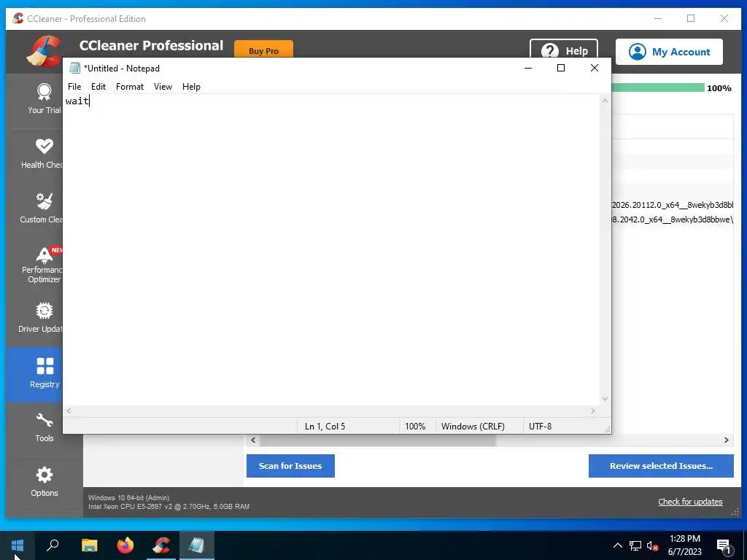Screen dimensions: 747x560
Task: Click "100%" zoom in Notepad status bar
Action: pyautogui.click(x=415, y=426)
